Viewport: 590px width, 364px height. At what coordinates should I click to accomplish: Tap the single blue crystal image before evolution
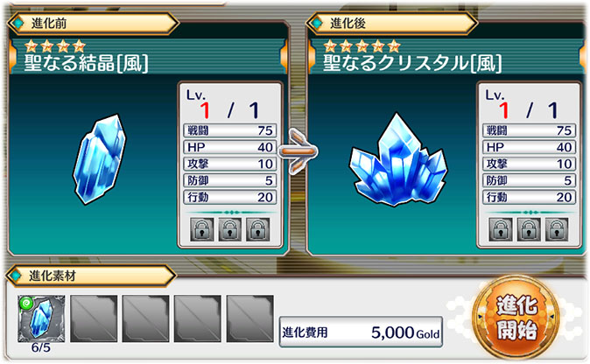pos(99,159)
